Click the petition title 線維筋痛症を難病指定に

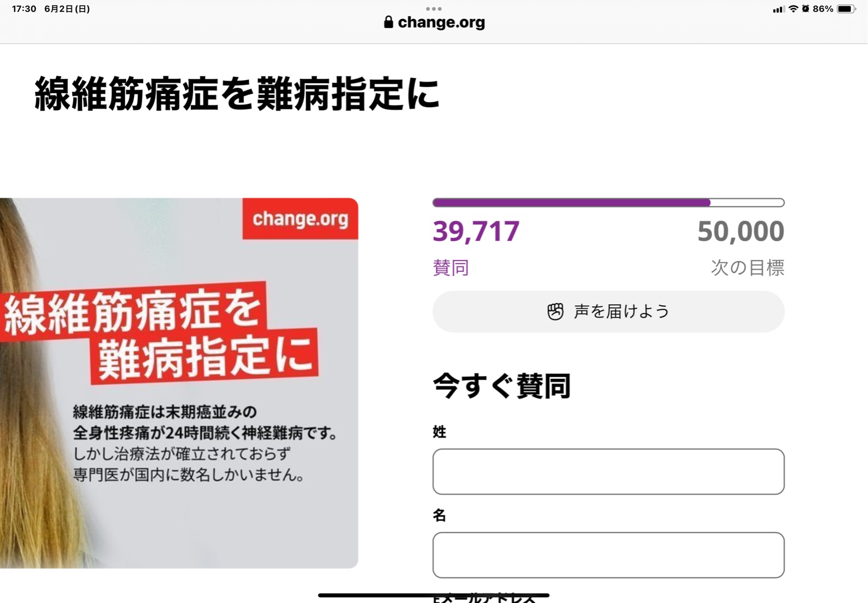(237, 94)
